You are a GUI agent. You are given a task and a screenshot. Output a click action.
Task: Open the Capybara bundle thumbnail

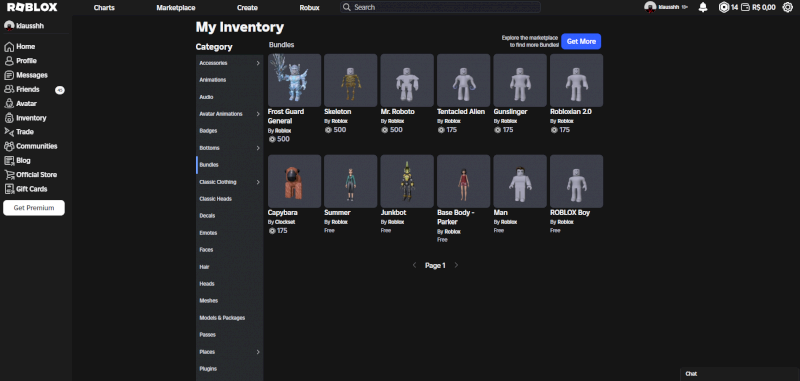294,182
